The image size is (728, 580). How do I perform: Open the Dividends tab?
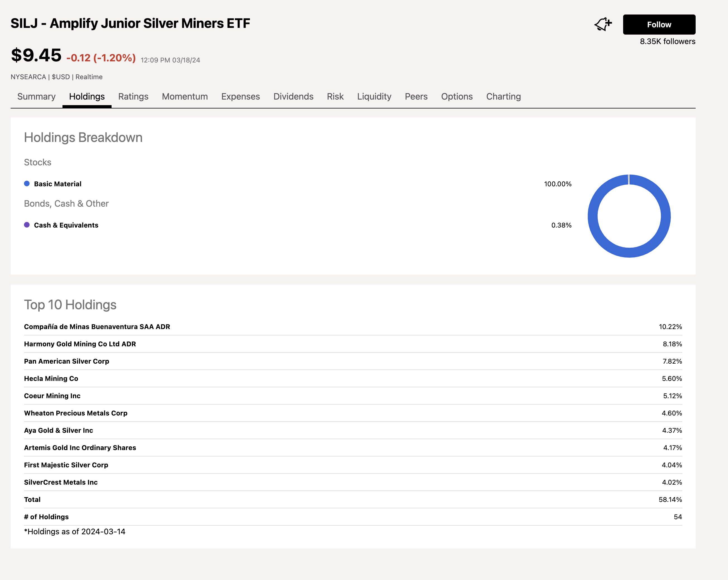point(293,96)
